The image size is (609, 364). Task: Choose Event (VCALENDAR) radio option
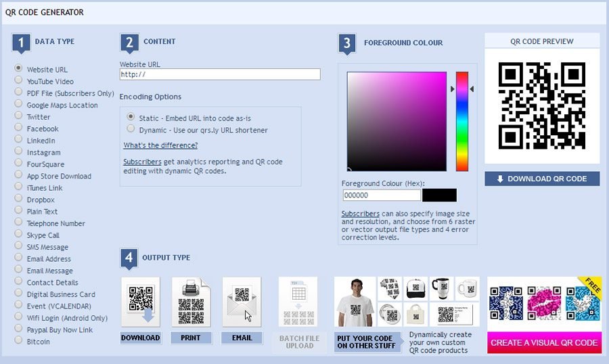tap(18, 304)
